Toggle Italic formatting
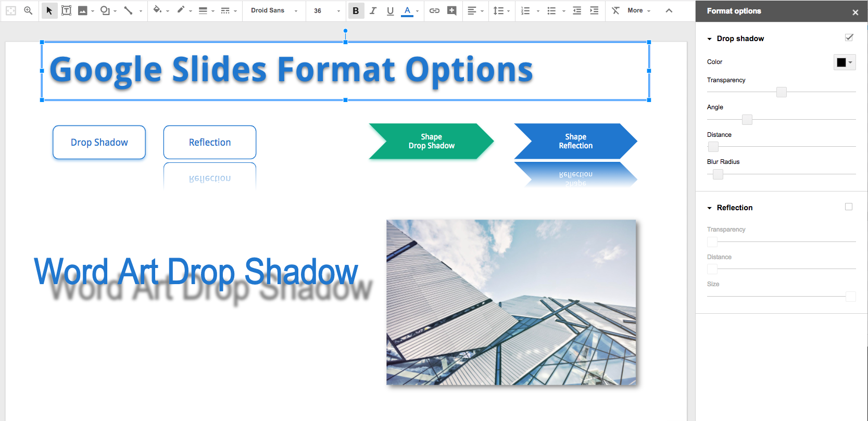This screenshot has width=868, height=421. [373, 10]
